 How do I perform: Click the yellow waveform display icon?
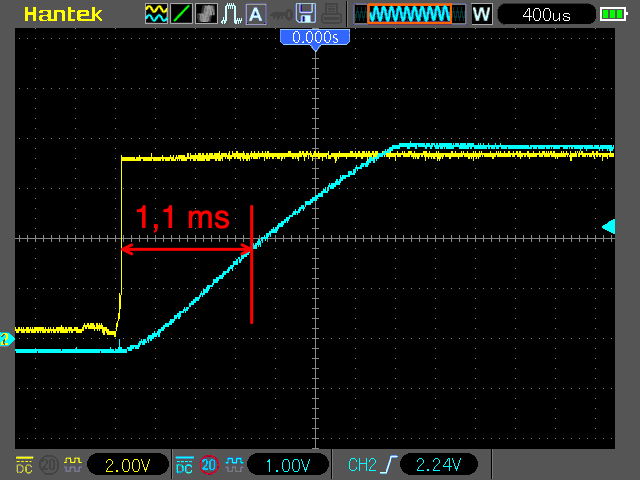[x=156, y=14]
